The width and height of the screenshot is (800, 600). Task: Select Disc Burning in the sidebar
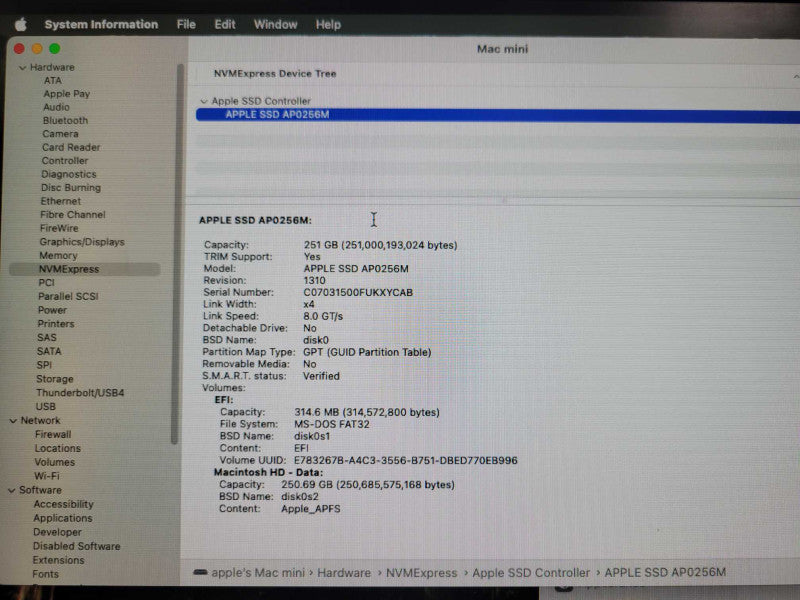tap(71, 188)
